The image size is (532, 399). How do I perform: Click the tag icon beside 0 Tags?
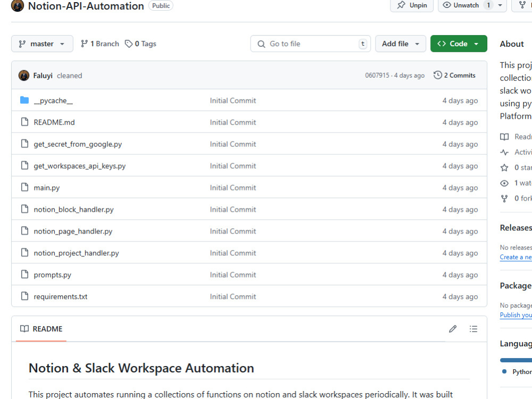(129, 44)
